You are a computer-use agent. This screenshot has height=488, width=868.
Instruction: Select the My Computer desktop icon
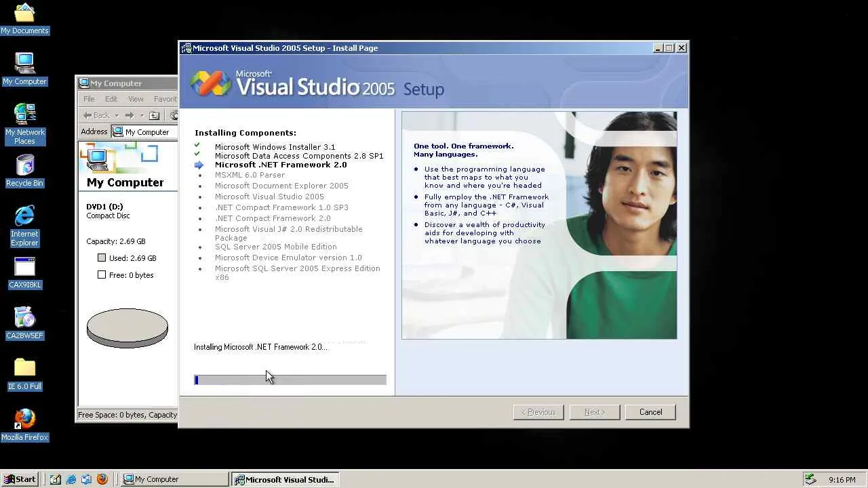24,69
